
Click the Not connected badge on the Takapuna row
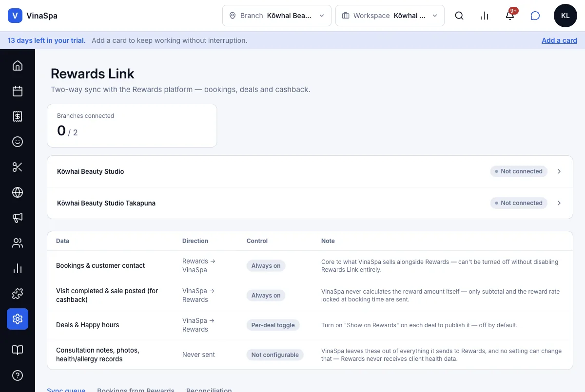coord(519,203)
